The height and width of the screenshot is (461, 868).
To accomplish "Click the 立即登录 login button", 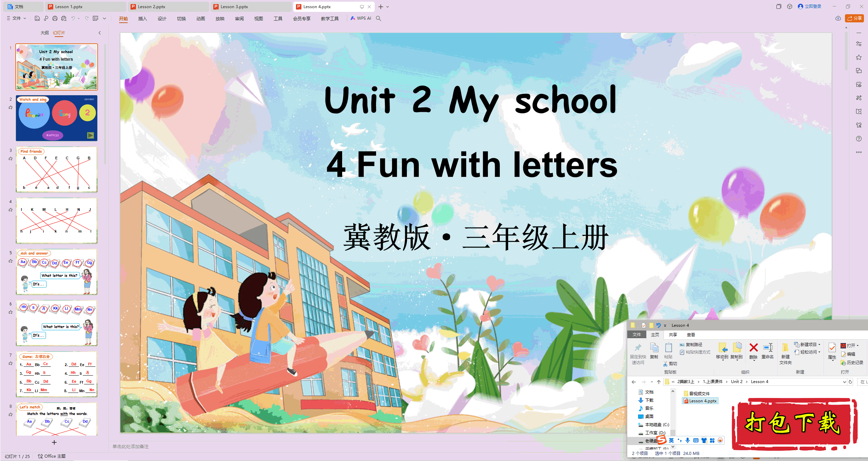I will 810,6.
